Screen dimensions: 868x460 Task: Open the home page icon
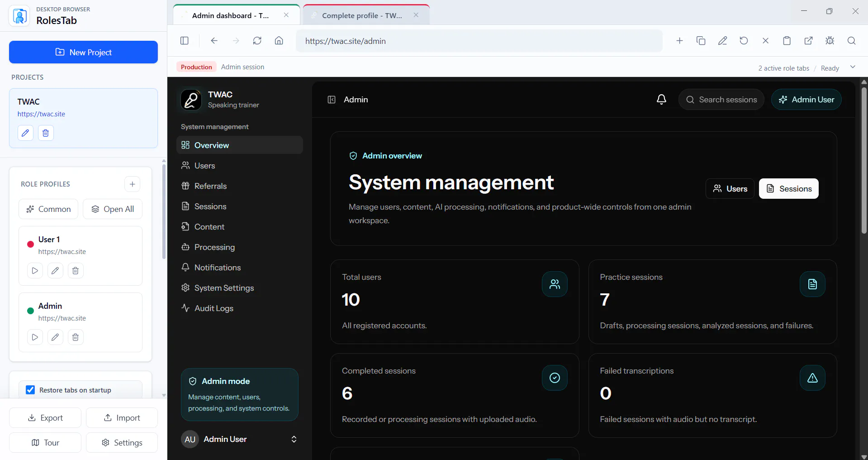pyautogui.click(x=279, y=41)
